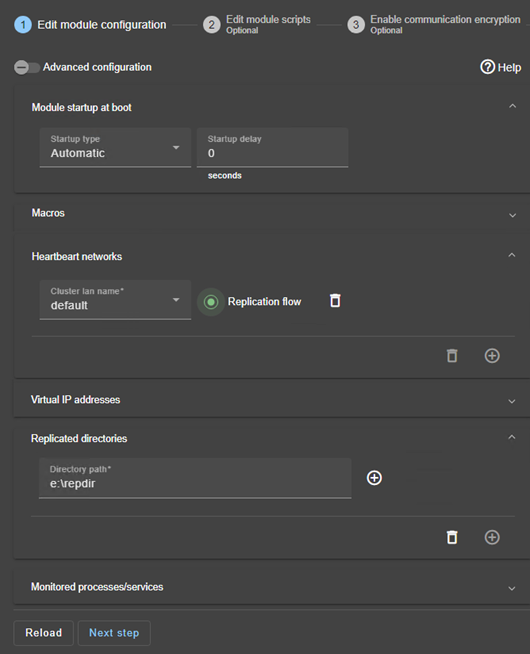The image size is (530, 654).
Task: Click the dimmed trash icon under Heartbeat networks
Action: tap(452, 356)
